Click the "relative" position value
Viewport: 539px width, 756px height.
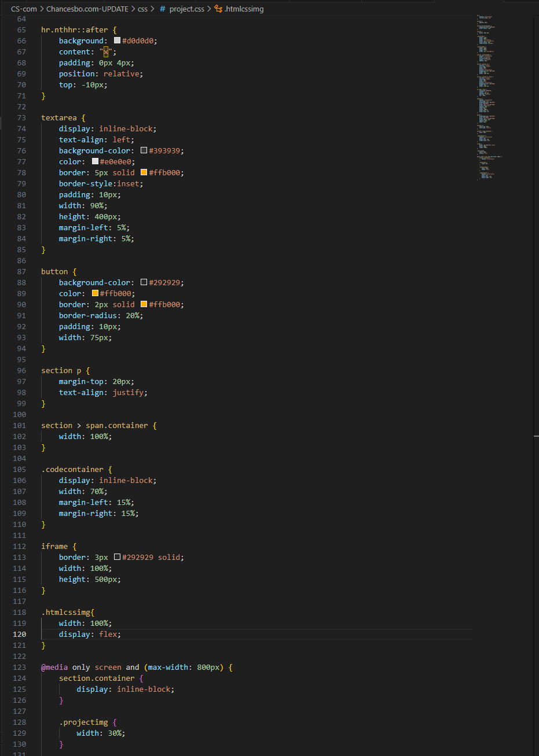pos(121,73)
